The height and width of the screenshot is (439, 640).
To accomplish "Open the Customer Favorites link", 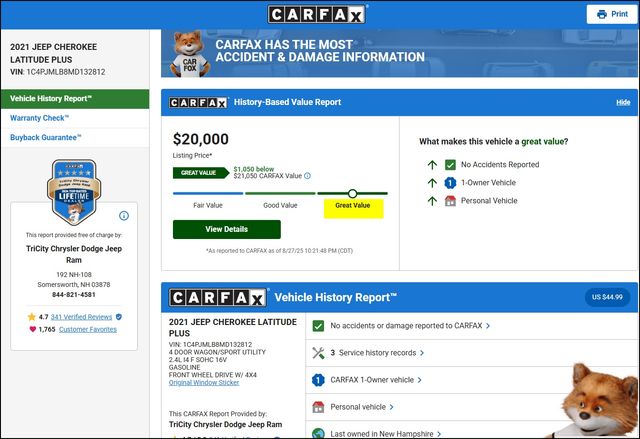I will (x=88, y=329).
